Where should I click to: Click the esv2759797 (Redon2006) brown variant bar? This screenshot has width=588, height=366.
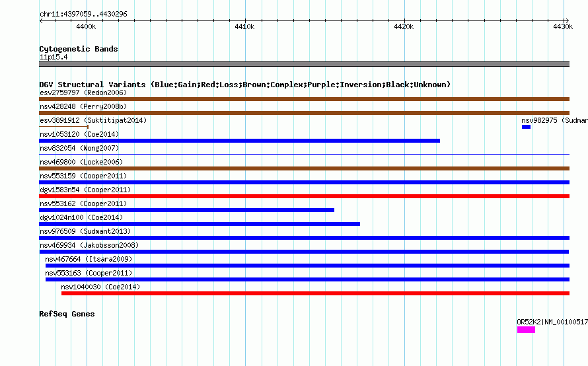(x=304, y=99)
